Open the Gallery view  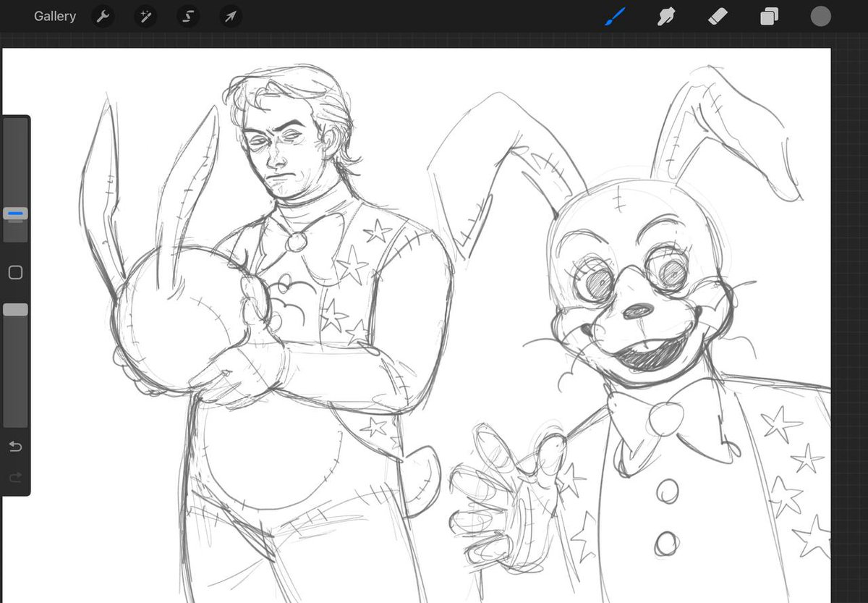pyautogui.click(x=55, y=16)
